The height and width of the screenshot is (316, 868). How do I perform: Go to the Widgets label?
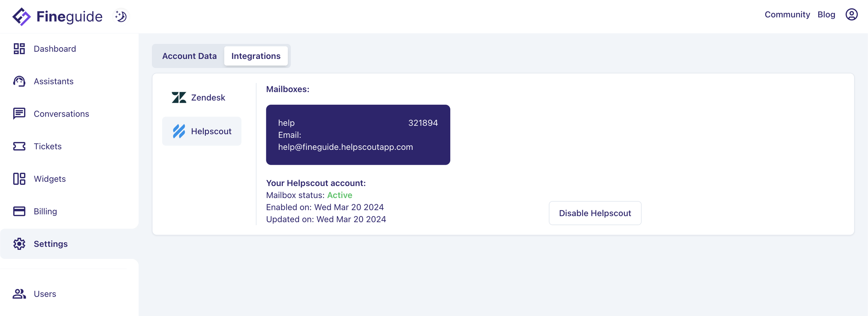[x=50, y=179]
